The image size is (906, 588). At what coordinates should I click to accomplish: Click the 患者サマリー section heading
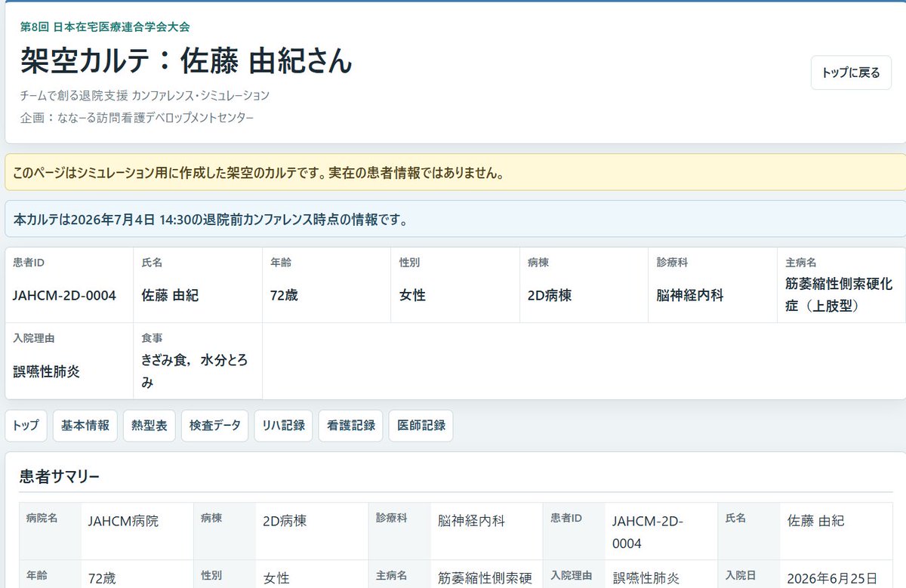[60, 476]
